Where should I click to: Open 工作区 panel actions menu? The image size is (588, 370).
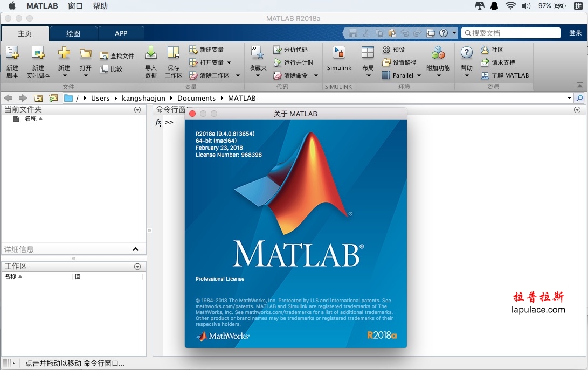137,267
